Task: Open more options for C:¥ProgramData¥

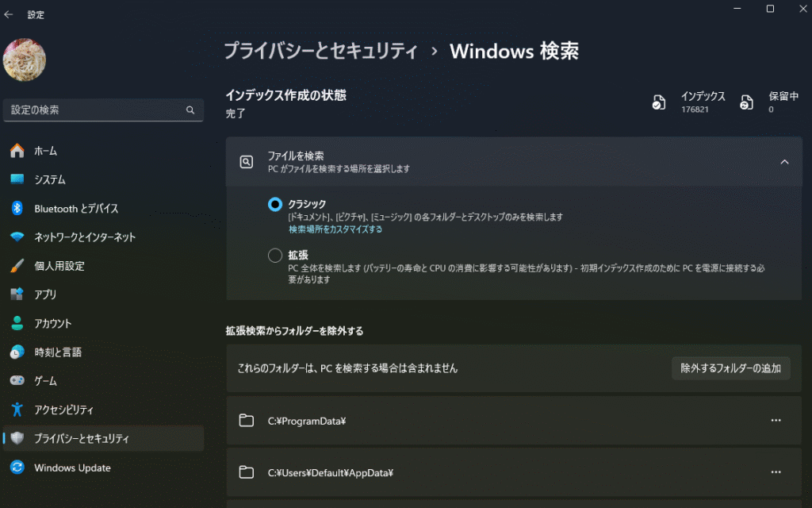Action: click(x=776, y=421)
